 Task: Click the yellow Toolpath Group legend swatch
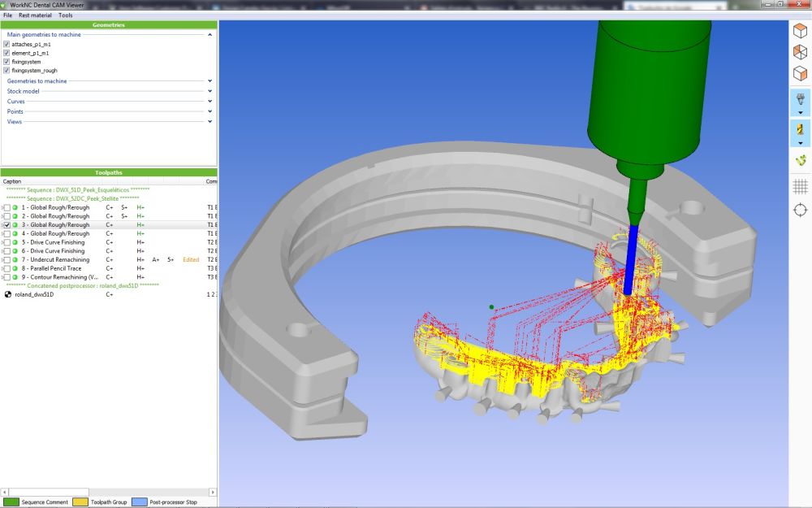click(80, 501)
